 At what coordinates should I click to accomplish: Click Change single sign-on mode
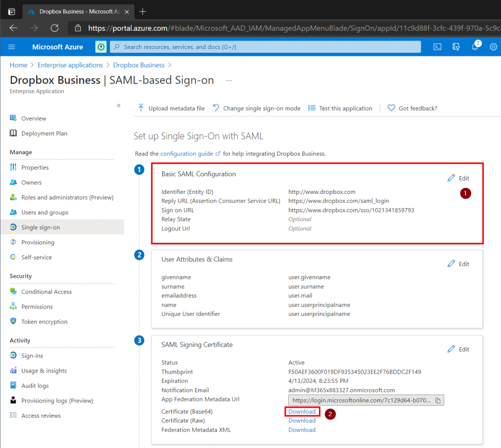tap(256, 108)
